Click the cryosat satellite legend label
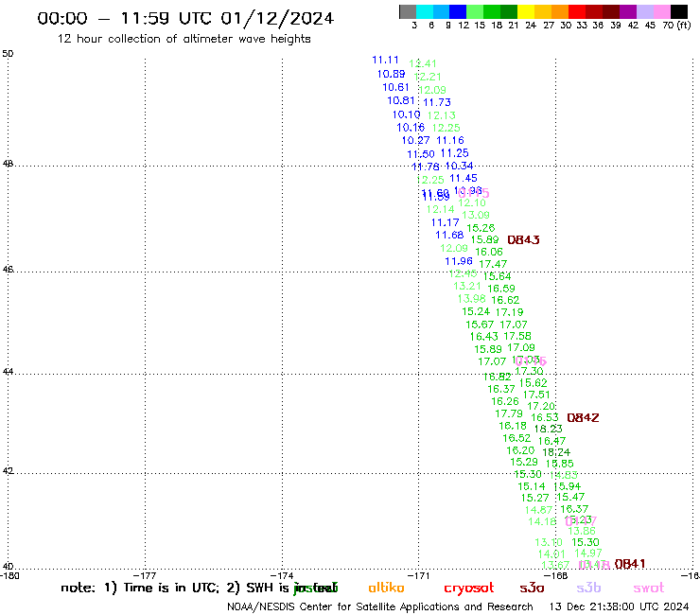Screen dimensions: 700x615 pyautogui.click(x=469, y=589)
